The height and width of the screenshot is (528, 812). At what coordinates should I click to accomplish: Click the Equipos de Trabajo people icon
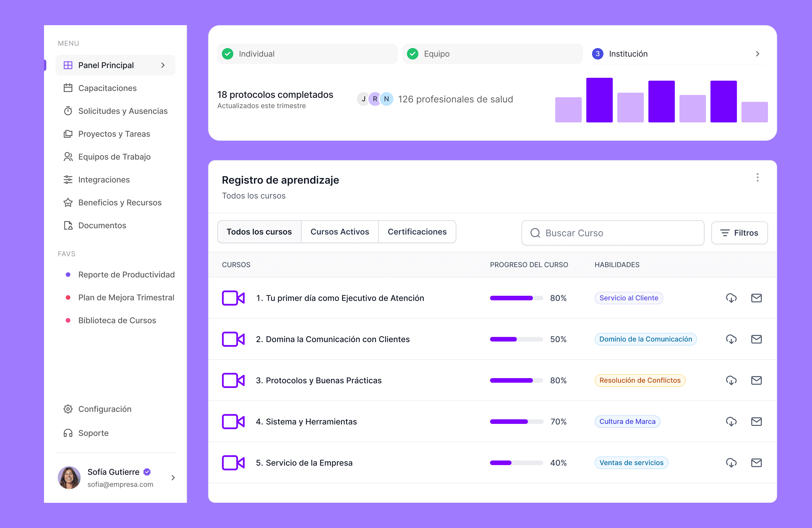68,157
